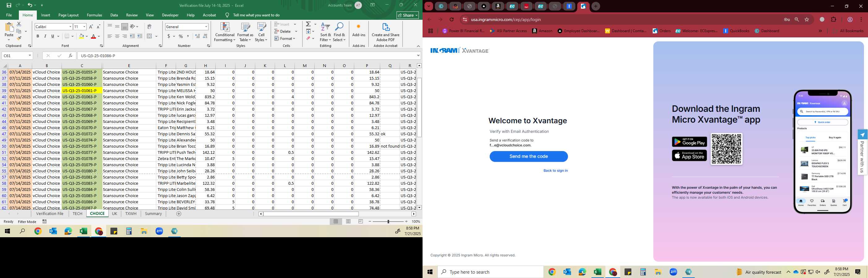Reload the Ingram Micro page
The width and height of the screenshot is (868, 278).
[x=452, y=19]
